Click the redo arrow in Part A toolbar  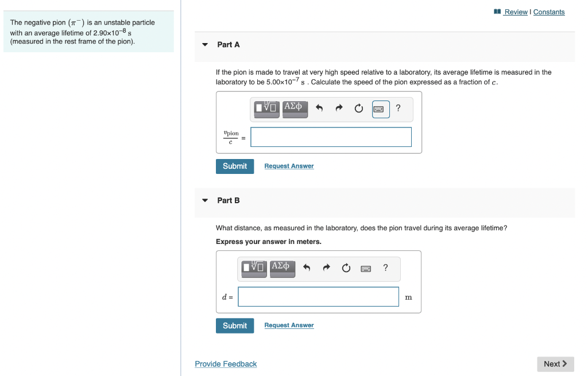click(x=338, y=108)
